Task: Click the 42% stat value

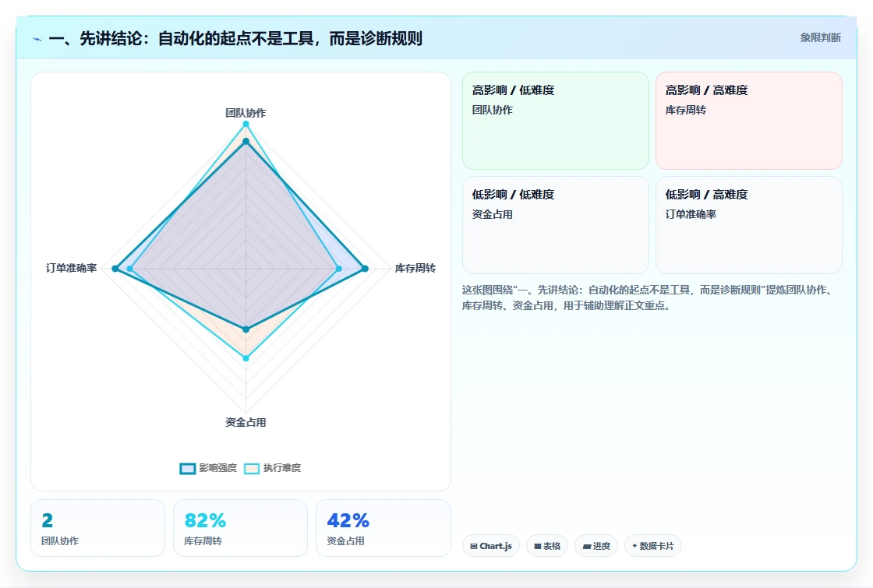Action: tap(348, 520)
